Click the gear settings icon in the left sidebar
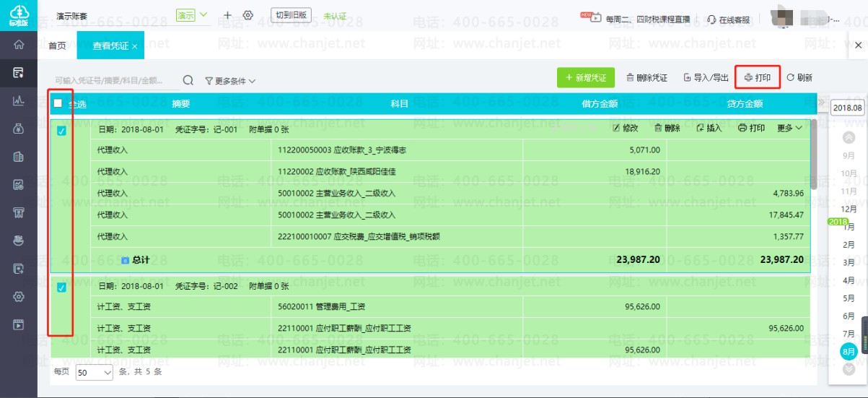 coord(19,296)
